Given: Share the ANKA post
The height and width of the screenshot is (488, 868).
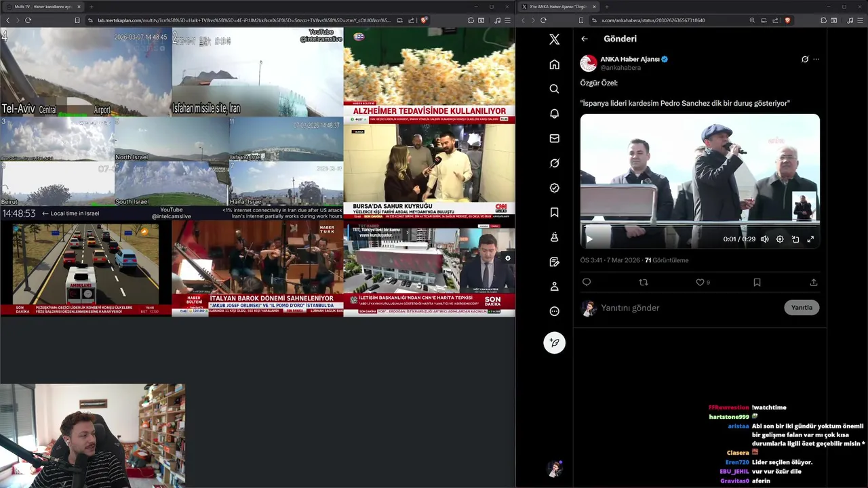Looking at the screenshot, I should (814, 283).
